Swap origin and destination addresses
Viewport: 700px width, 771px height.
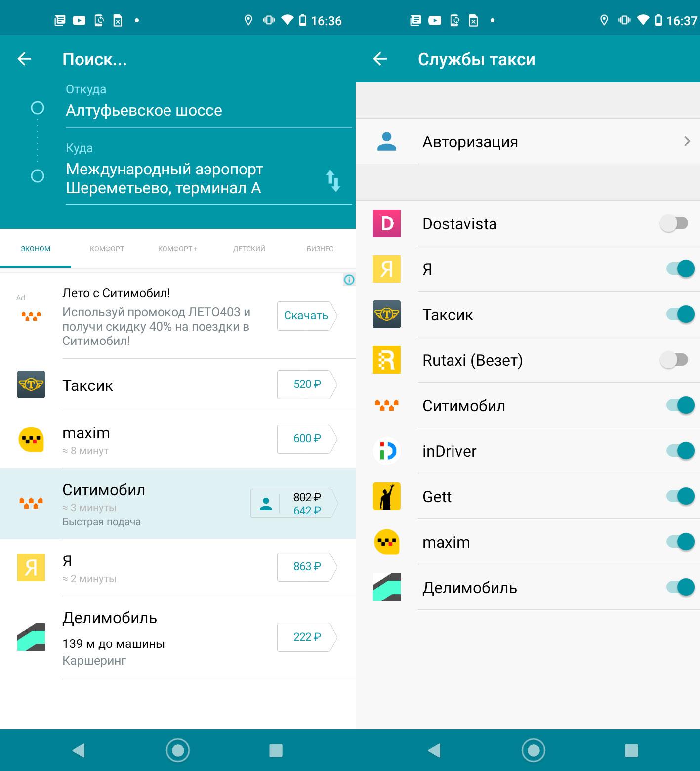coord(333,180)
